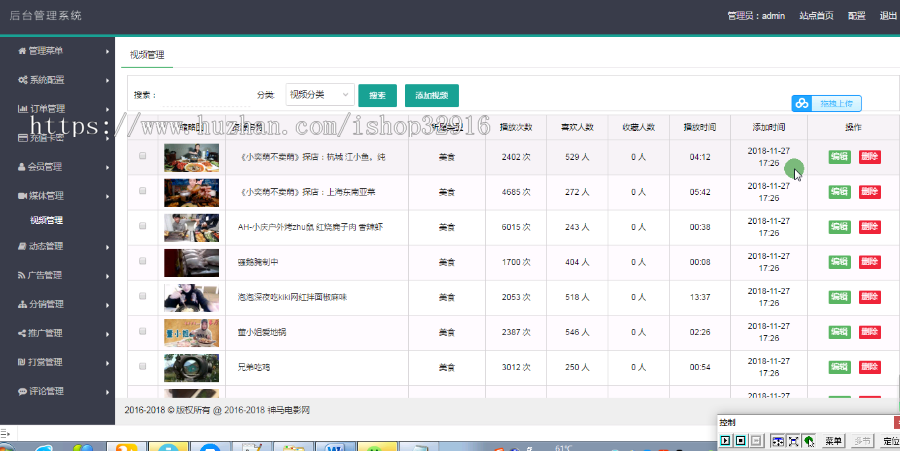900x451 pixels.
Task: Tick the checkbox for the 杭城 江小鱼 row
Action: [x=142, y=155]
